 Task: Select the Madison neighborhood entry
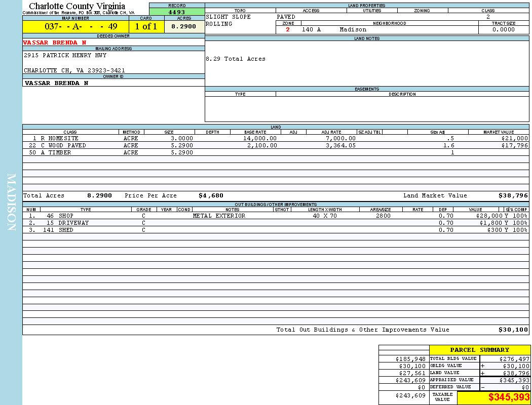(x=353, y=29)
